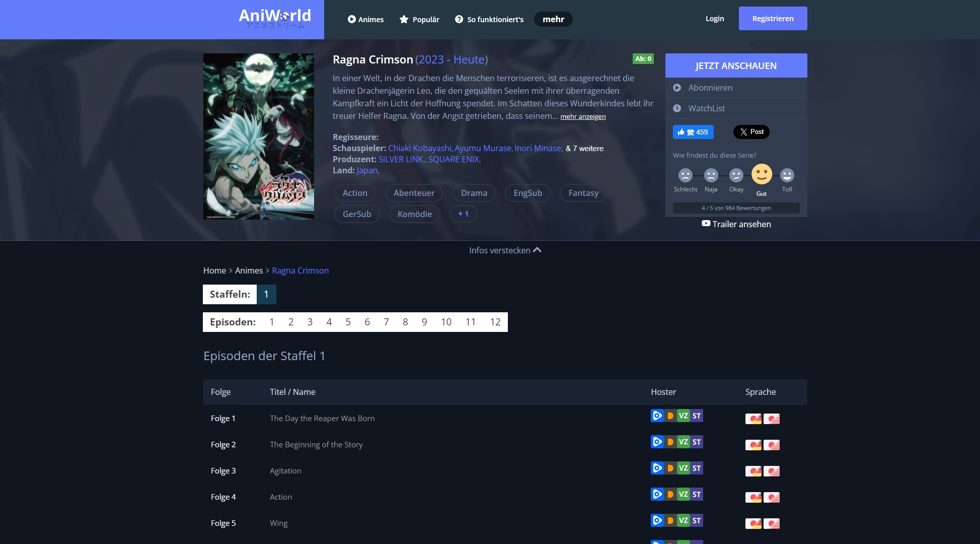The width and height of the screenshot is (980, 544).
Task: Go to episode 10 in the Episoden bar
Action: [446, 322]
